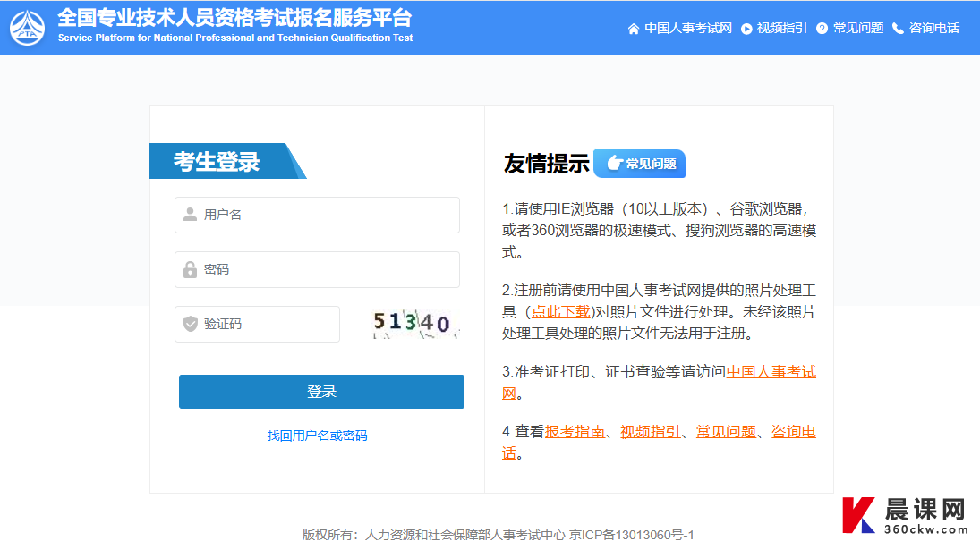This screenshot has height=550, width=980.
Task: Click the pointing hand icon on 常见问题 button
Action: click(x=615, y=163)
